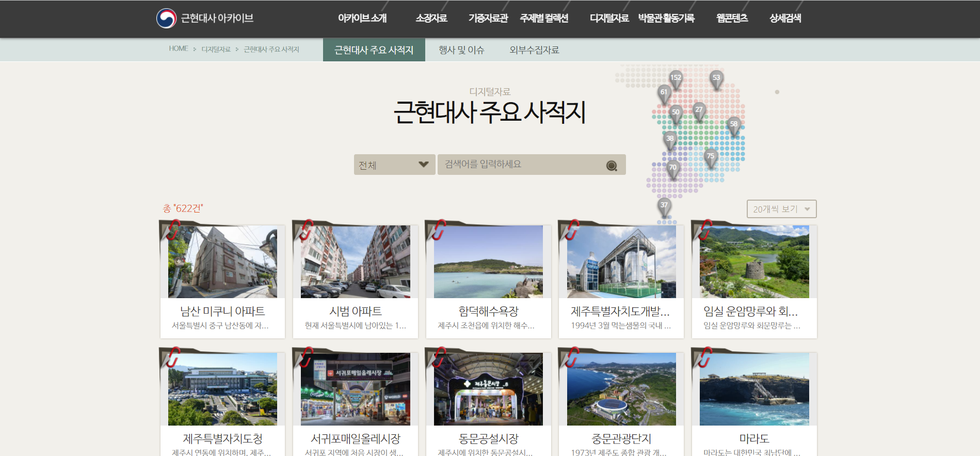980x456 pixels.
Task: Expand the 20개씩 보기 dropdown
Action: (781, 209)
